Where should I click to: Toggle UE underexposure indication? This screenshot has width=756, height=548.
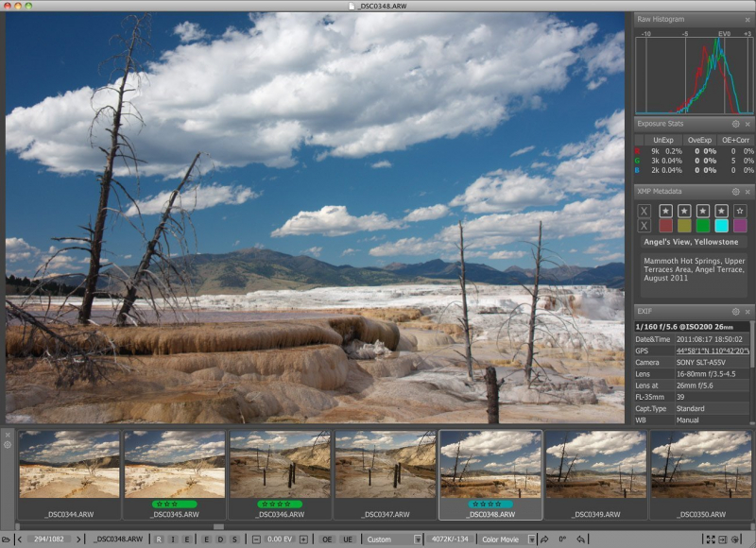[x=347, y=539]
